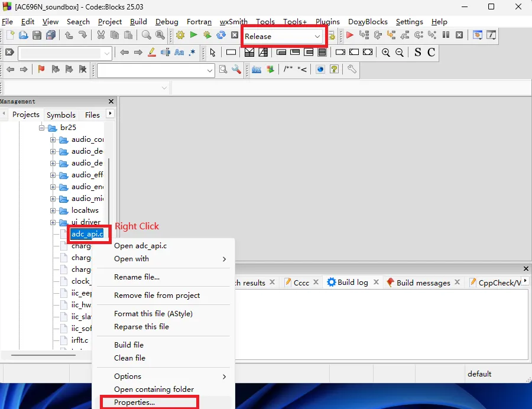Select Remove file from project
Viewport: 532px width, 409px height.
click(164, 296)
